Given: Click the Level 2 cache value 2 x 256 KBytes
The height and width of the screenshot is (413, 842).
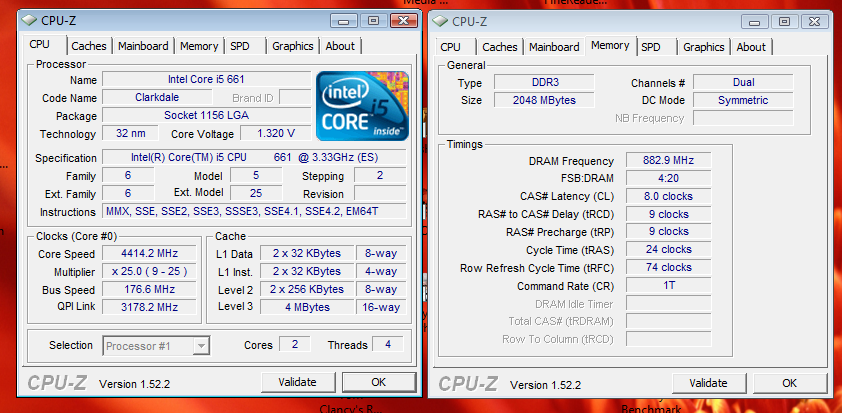Looking at the screenshot, I should click(x=307, y=289).
